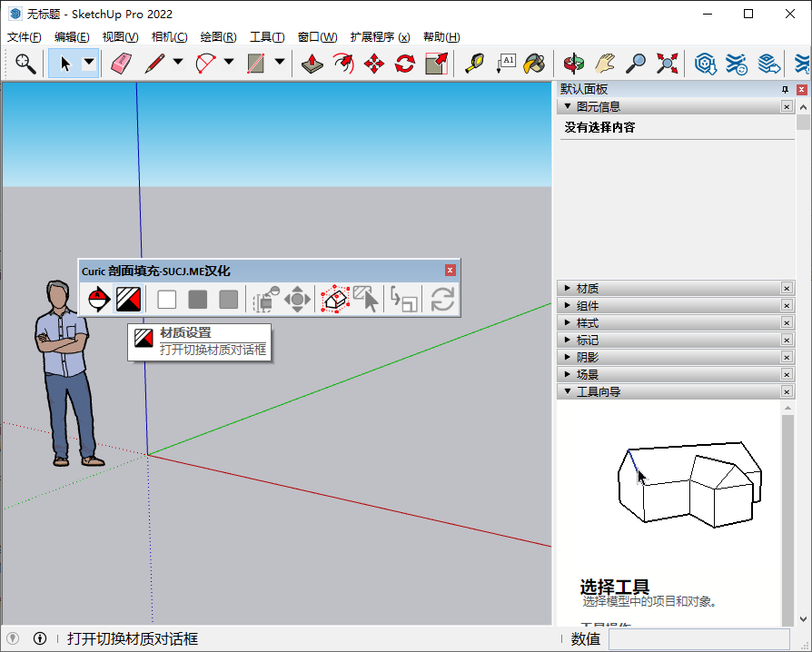Activate the Rotate tool
Screen dimensions: 812x652
tap(404, 64)
